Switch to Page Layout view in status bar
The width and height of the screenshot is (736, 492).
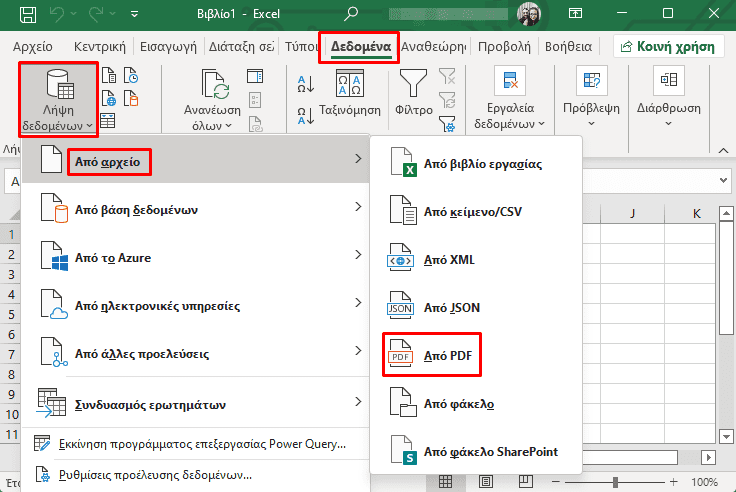point(485,482)
